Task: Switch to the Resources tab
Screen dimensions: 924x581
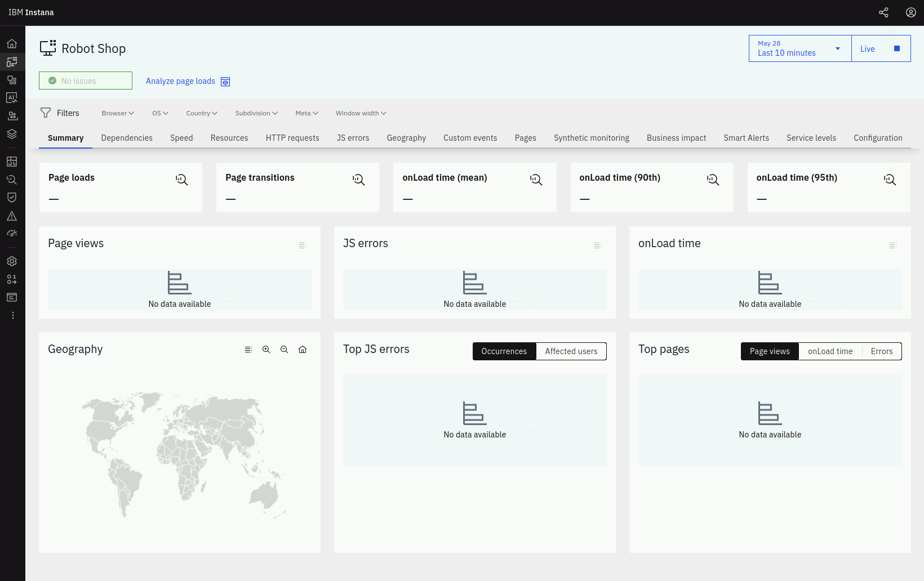Action: click(229, 138)
